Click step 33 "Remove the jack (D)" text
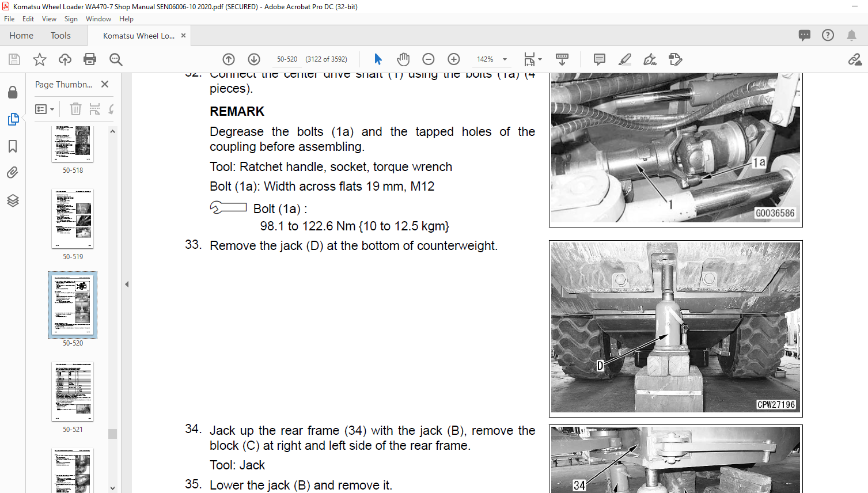This screenshot has height=493, width=868. click(354, 246)
